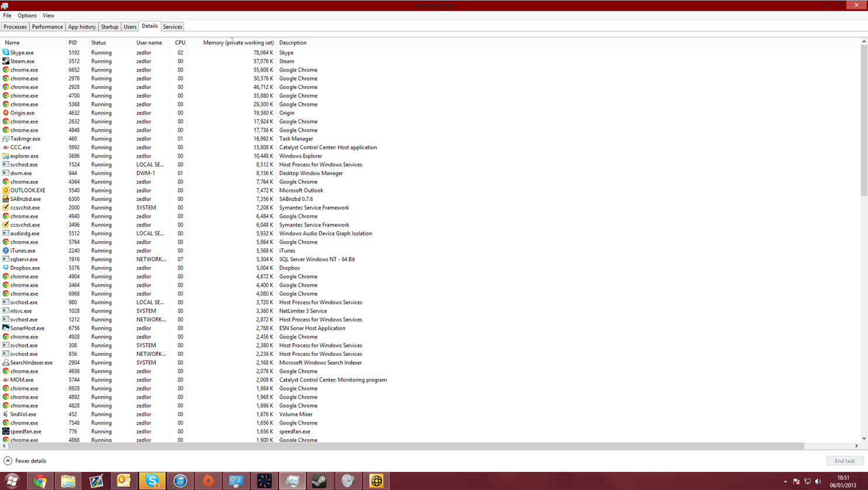Select the Taskmgr.exe process icon
Viewport: 868px width, 490px height.
click(6, 139)
